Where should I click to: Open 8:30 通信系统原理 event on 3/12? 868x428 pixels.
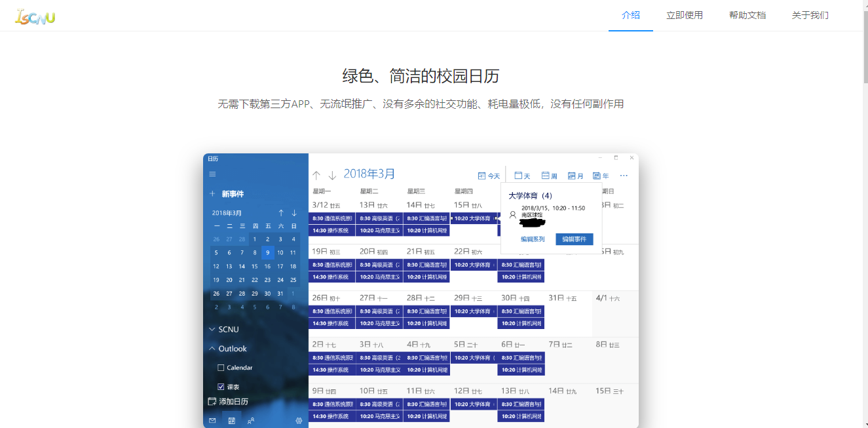[332, 218]
